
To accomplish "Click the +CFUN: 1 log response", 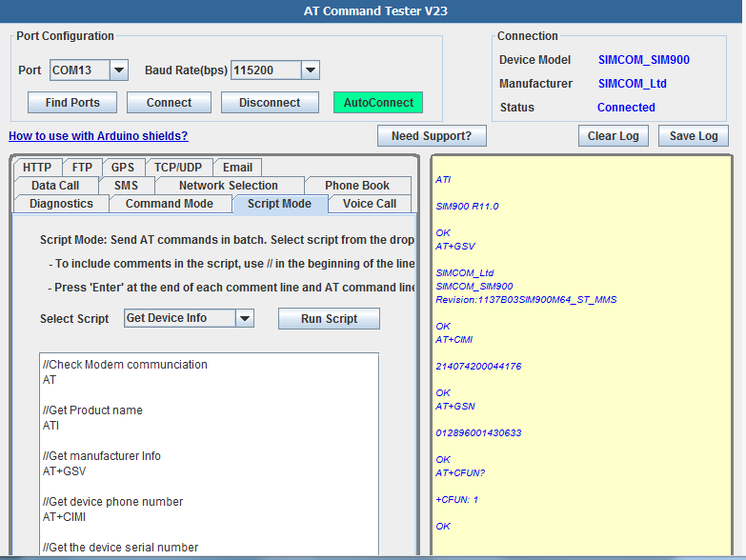I will (456, 499).
